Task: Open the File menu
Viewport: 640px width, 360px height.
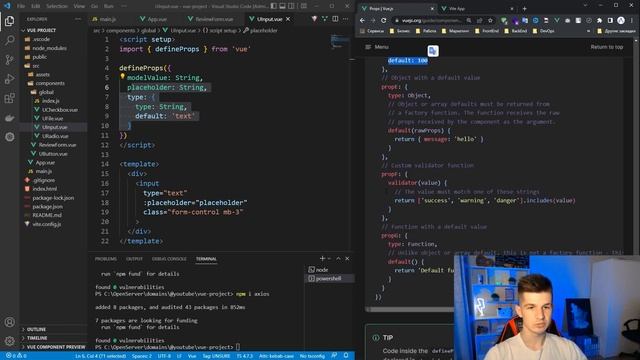Action: (x=21, y=6)
